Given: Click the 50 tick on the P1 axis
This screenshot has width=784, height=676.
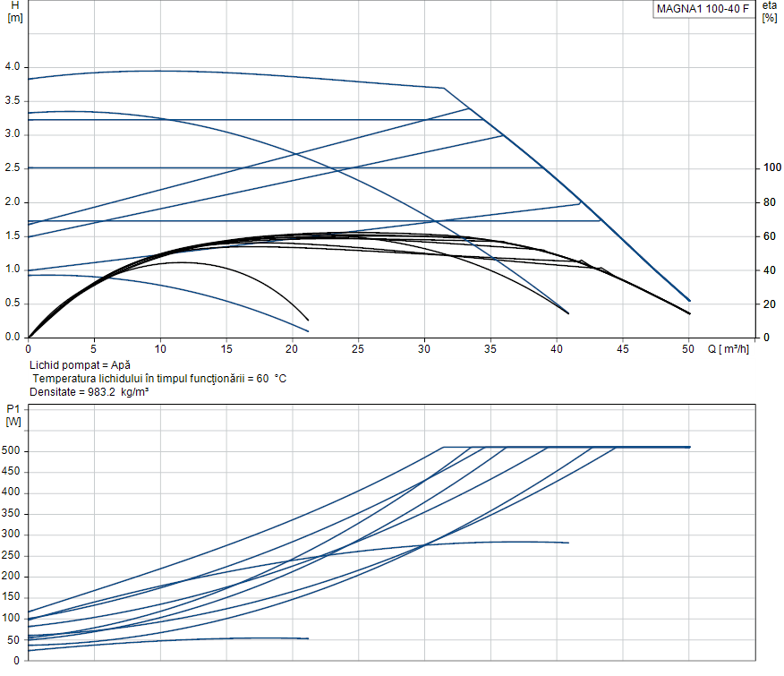Looking at the screenshot, I should [x=14, y=639].
